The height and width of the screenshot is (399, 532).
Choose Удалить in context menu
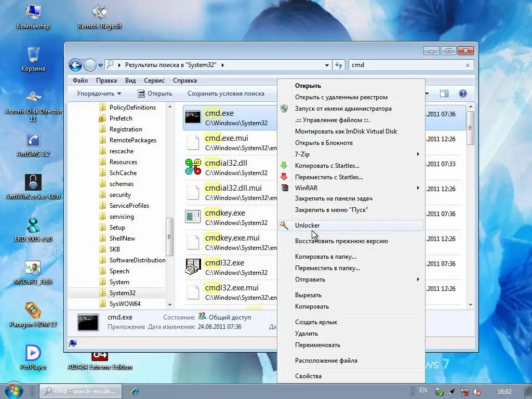pyautogui.click(x=351, y=334)
